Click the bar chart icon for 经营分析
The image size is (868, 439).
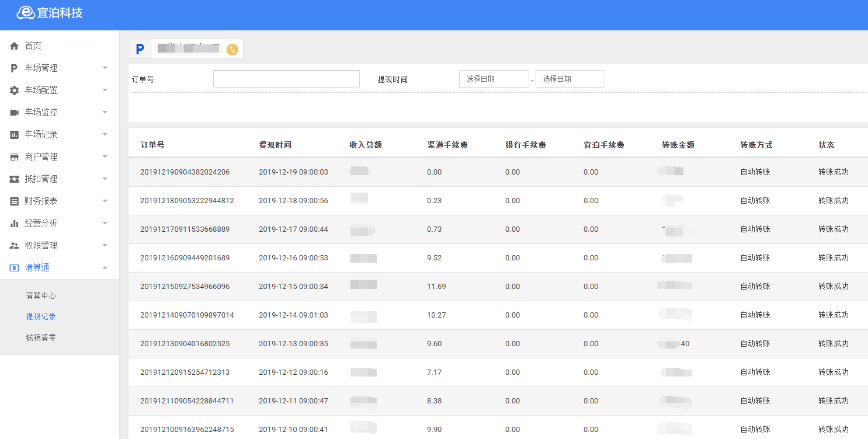point(15,224)
